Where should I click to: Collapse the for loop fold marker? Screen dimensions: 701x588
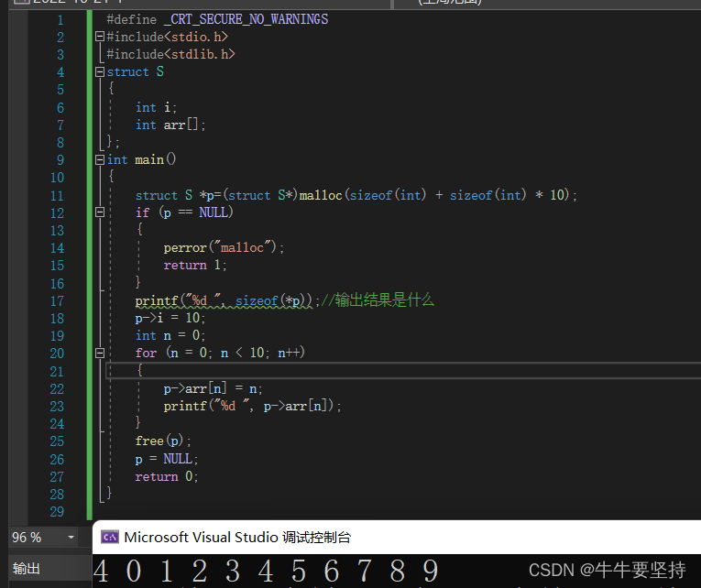click(x=100, y=353)
